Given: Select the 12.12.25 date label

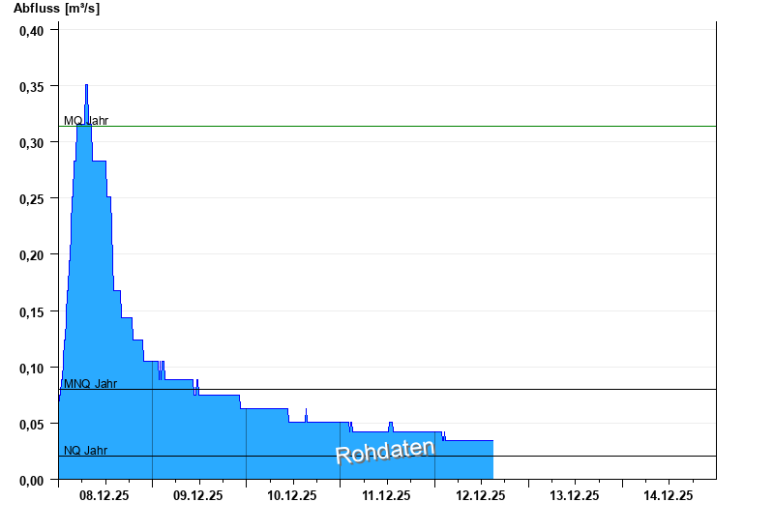Looking at the screenshot, I should point(481,495).
